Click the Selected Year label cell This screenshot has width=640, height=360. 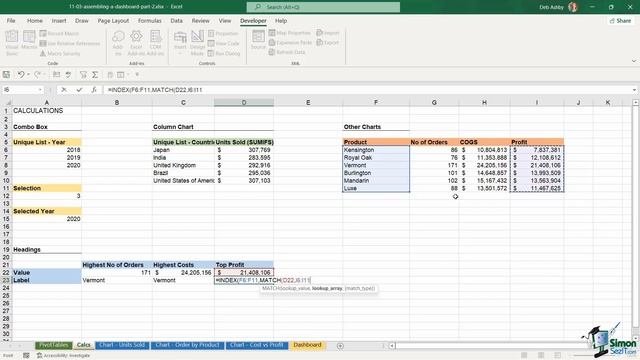coord(47,211)
